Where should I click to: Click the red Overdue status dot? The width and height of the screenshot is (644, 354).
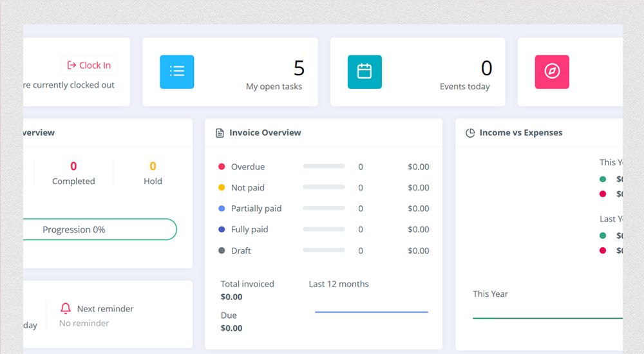pos(222,167)
